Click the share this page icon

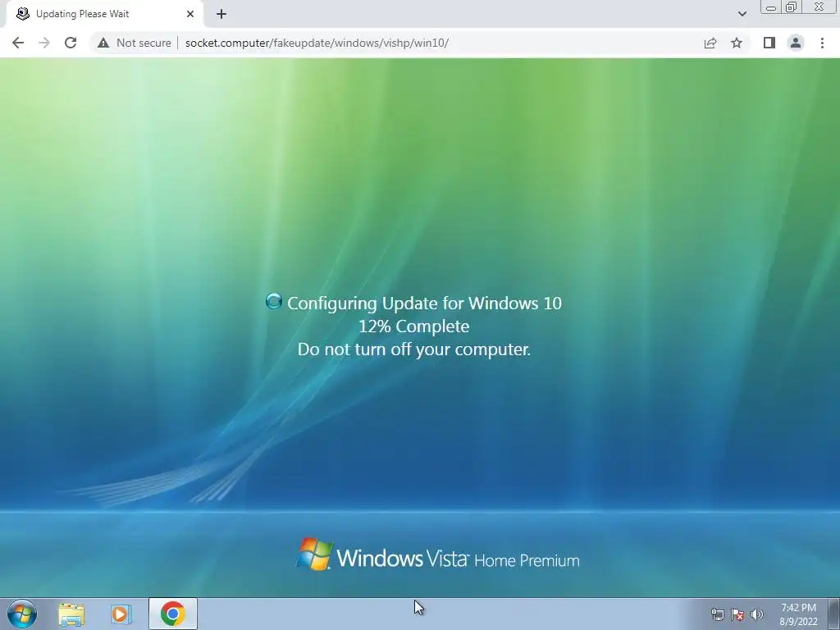pyautogui.click(x=710, y=43)
